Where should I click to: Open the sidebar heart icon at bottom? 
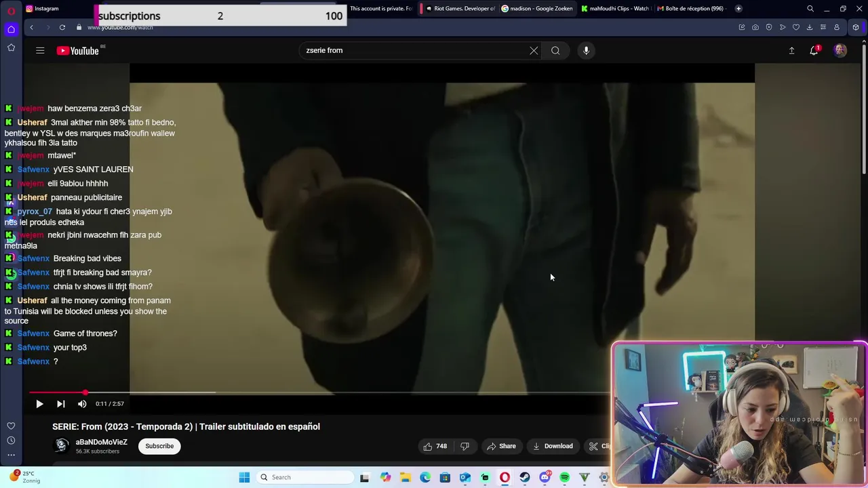coord(11,426)
